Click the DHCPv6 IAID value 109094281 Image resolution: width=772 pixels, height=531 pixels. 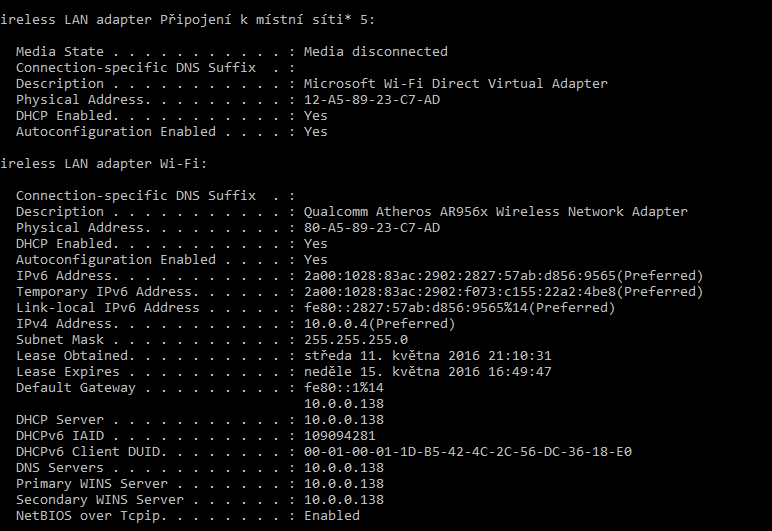click(339, 436)
